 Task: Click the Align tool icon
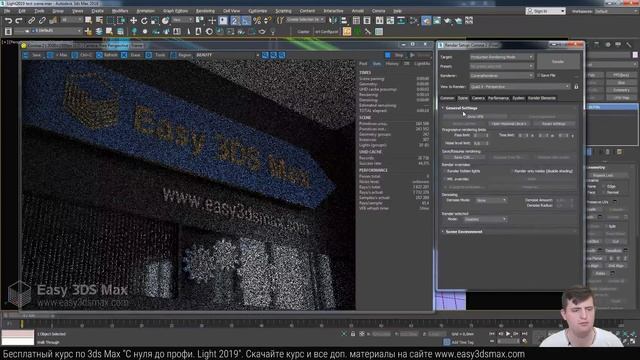click(x=344, y=20)
